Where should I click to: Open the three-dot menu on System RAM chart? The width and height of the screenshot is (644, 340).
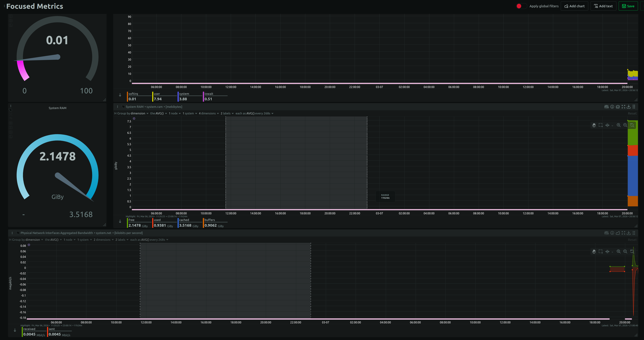click(117, 107)
